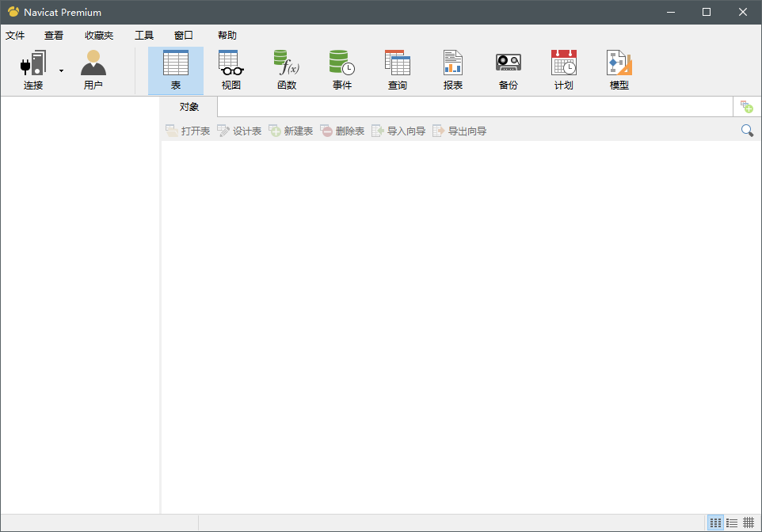
Task: Click the new tab icon with green plus
Action: pos(746,107)
